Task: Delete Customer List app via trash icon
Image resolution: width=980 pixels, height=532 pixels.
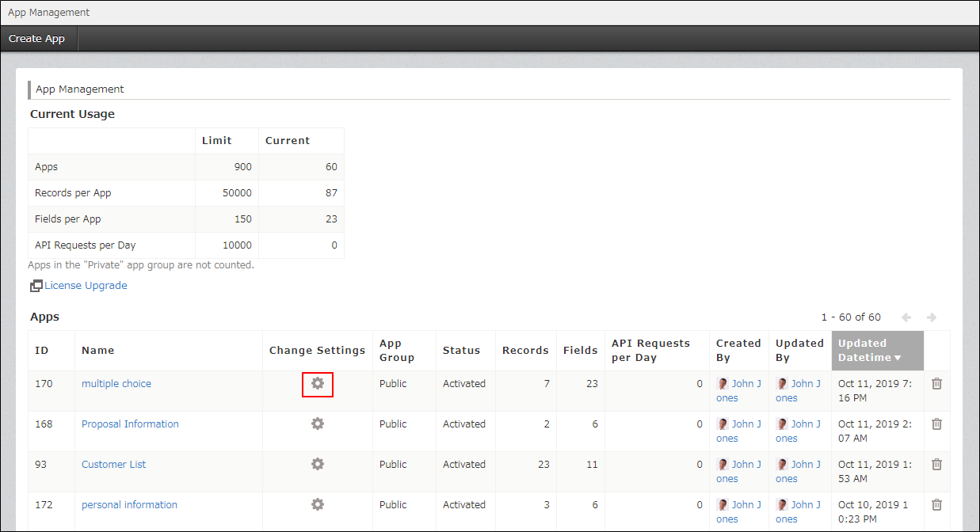Action: (936, 464)
